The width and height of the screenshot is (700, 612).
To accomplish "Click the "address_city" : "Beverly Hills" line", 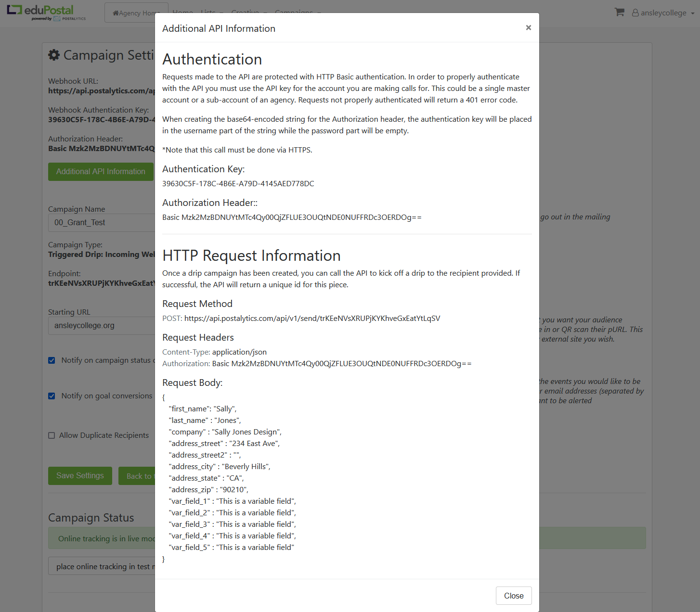I will (220, 467).
